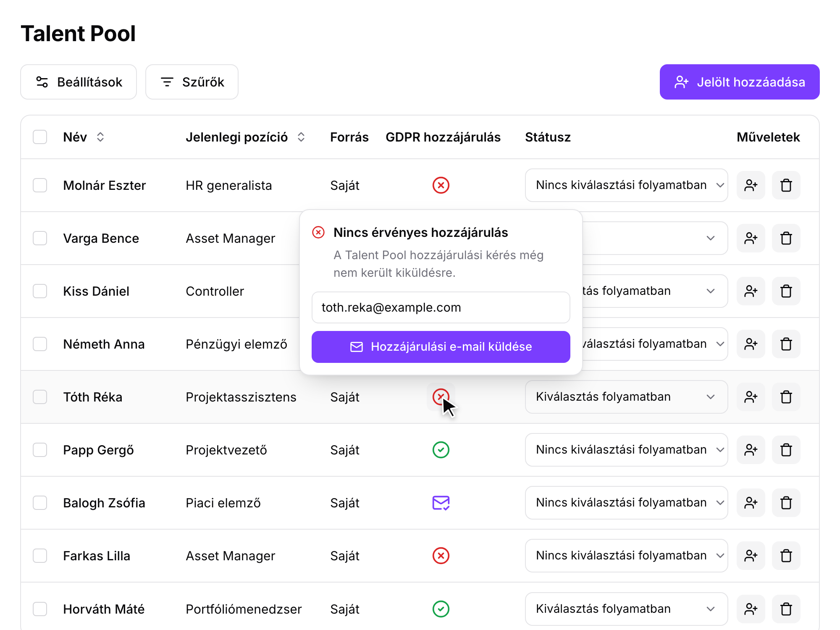Delete Molnár Eszter with the trash icon
840x630 pixels.
786,185
